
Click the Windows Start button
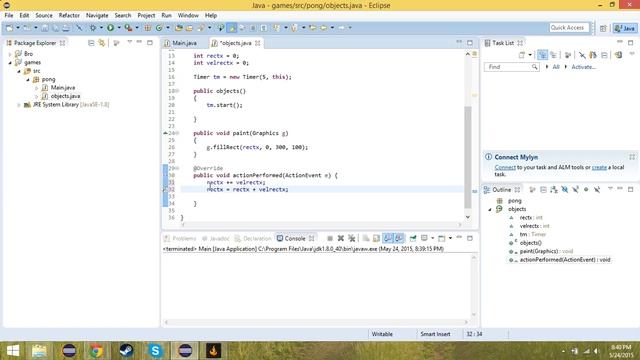pyautogui.click(x=13, y=351)
